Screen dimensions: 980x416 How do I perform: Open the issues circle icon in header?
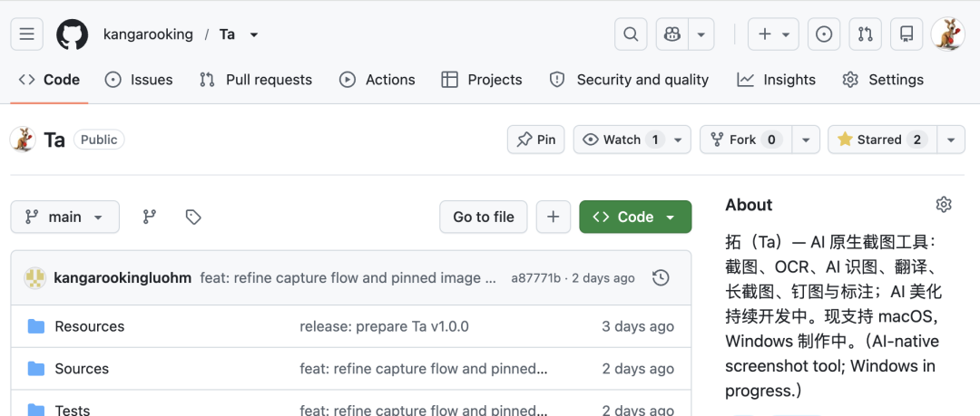coord(824,34)
